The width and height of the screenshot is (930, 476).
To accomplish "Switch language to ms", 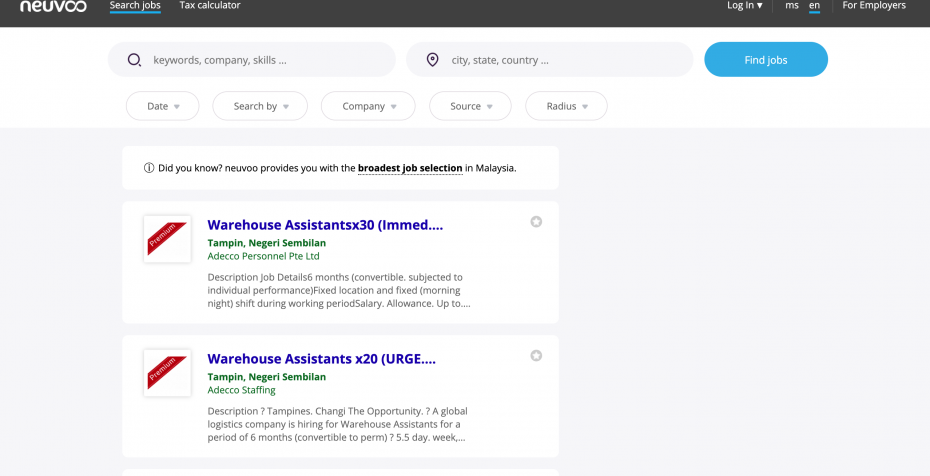I will [792, 5].
